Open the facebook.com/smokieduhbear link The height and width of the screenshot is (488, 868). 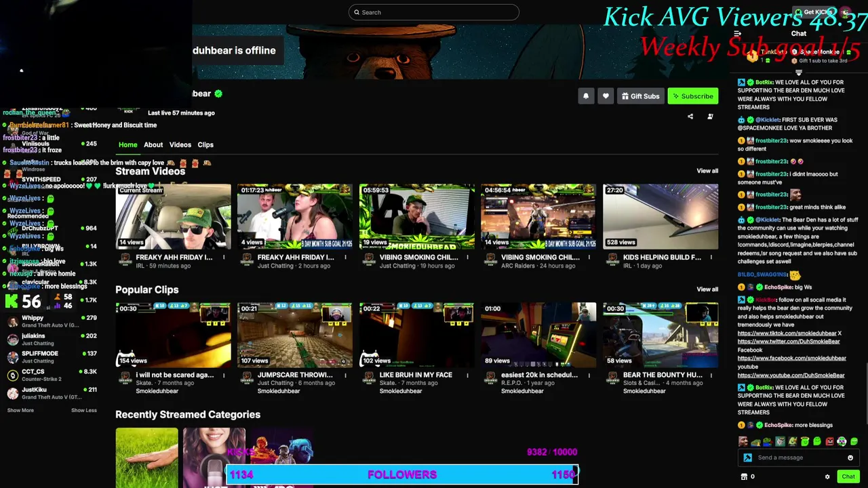click(791, 358)
